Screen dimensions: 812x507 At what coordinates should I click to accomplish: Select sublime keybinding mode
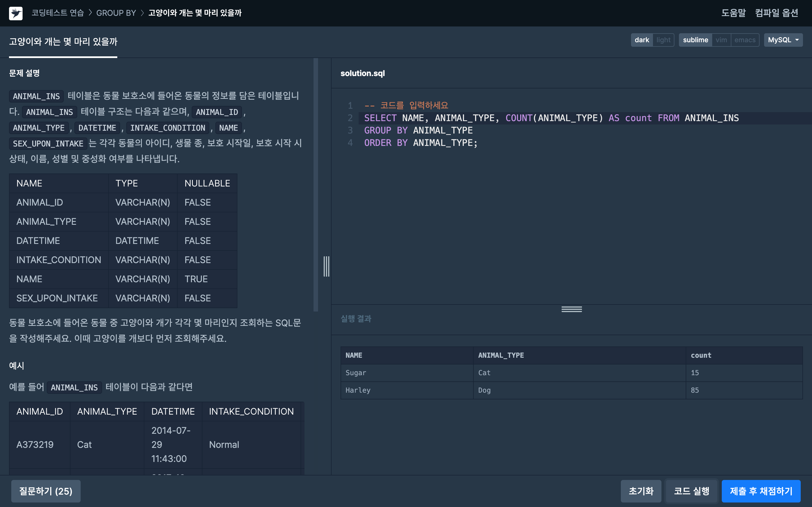695,40
